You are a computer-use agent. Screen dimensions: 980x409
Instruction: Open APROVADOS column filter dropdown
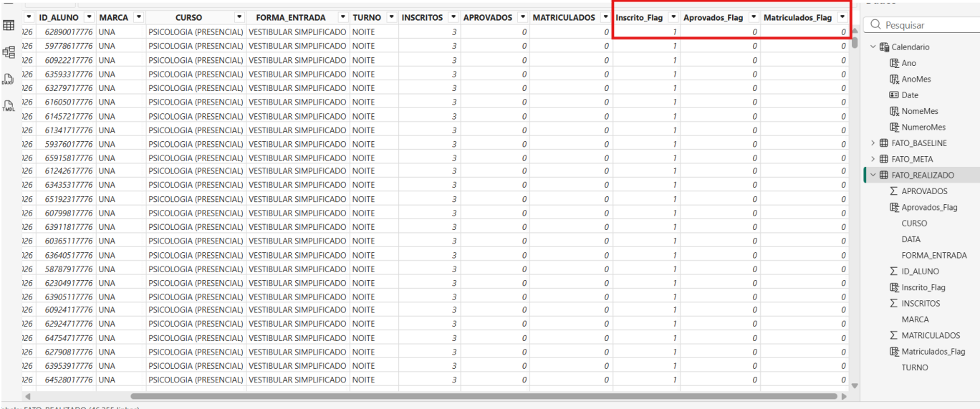tap(522, 17)
